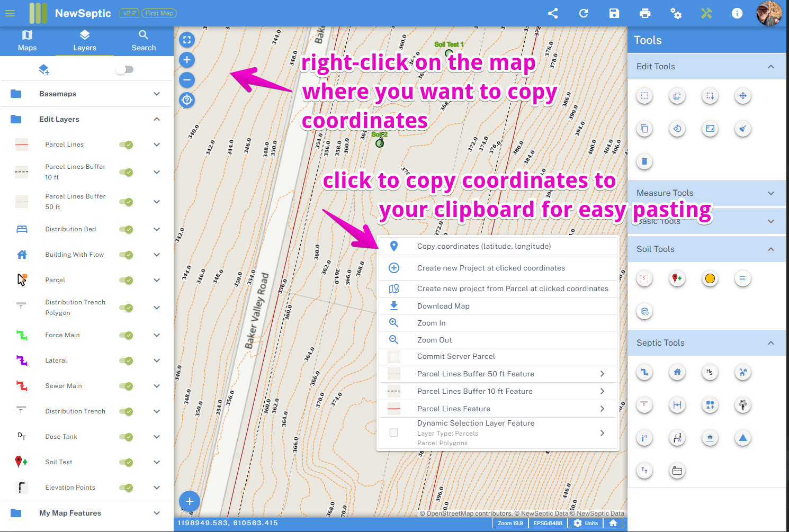Click the share icon in top bar
The height and width of the screenshot is (532, 789).
553,13
